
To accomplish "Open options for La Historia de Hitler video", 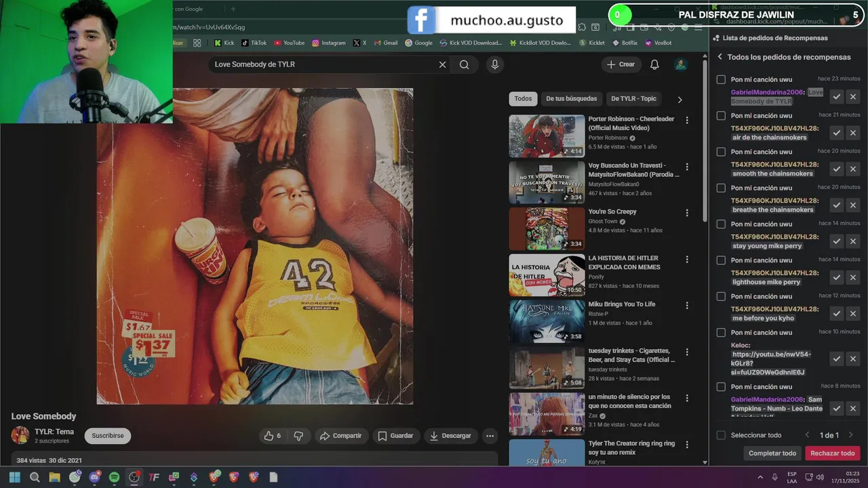I will coord(687,260).
